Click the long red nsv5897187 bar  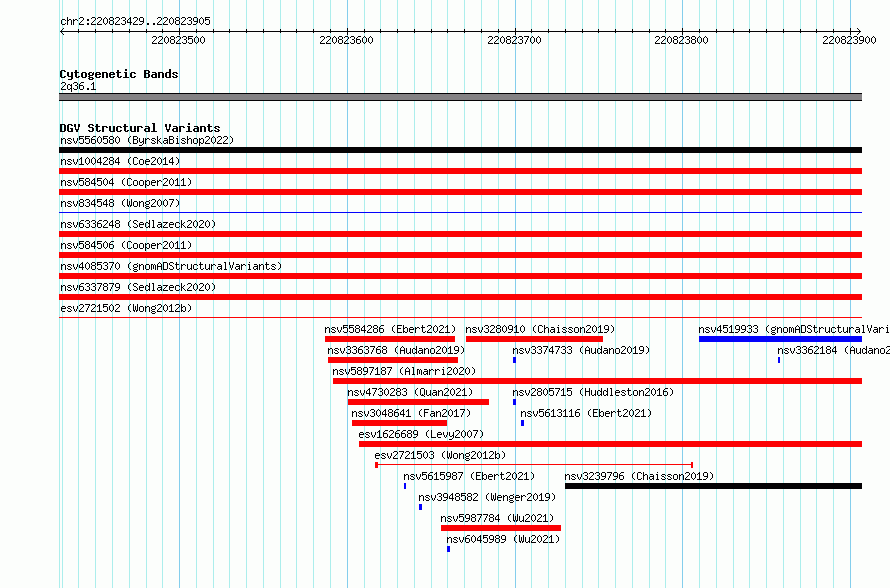pos(598,381)
